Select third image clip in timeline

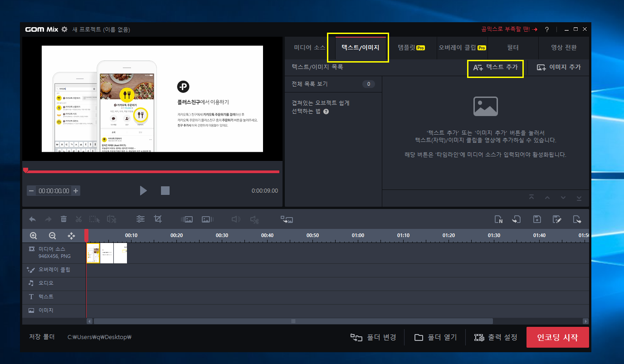[120, 253]
